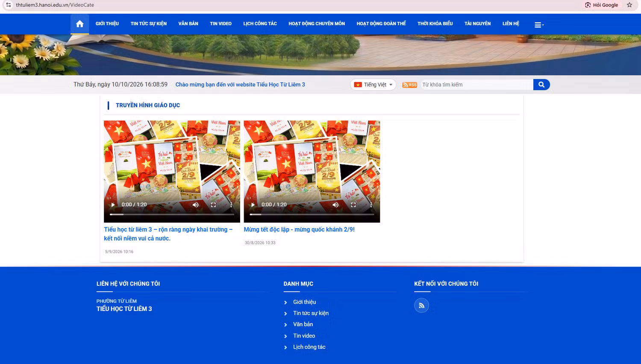Open the Thời khóa biểu menu
The height and width of the screenshot is (364, 641).
pos(435,24)
